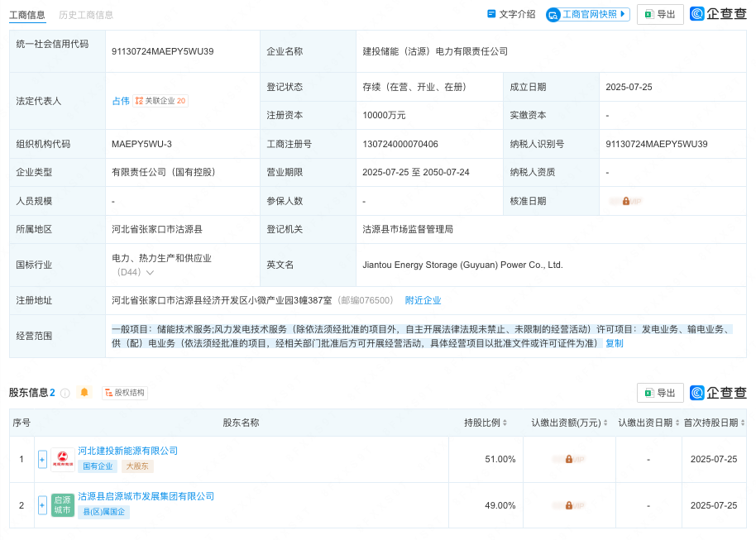Open the info icon next to 股东信息
Viewport: 756px width, 540px height.
[65, 393]
